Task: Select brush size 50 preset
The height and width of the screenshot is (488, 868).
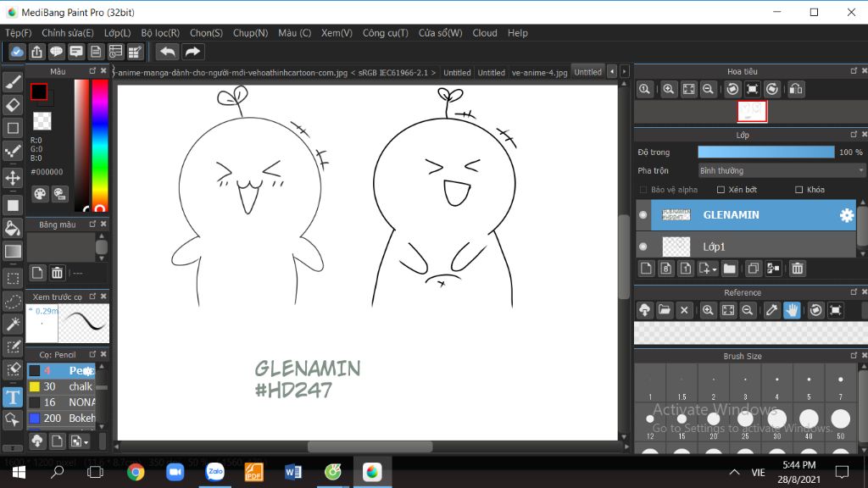Action: coord(840,424)
